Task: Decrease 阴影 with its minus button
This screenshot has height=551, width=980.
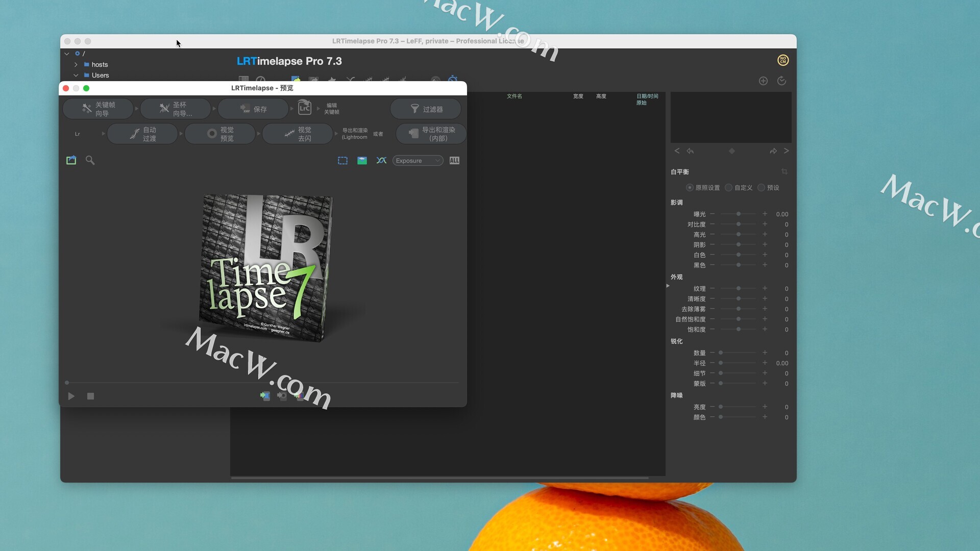Action: (x=713, y=245)
